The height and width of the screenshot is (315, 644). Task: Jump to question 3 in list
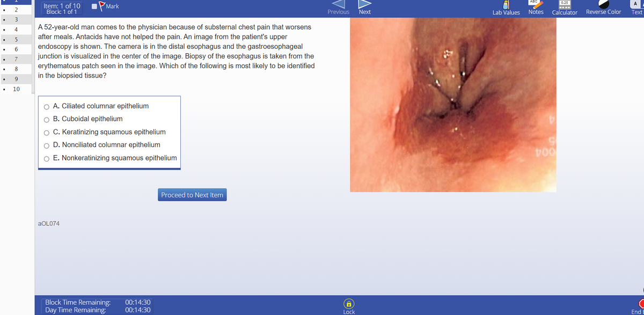coord(16,20)
